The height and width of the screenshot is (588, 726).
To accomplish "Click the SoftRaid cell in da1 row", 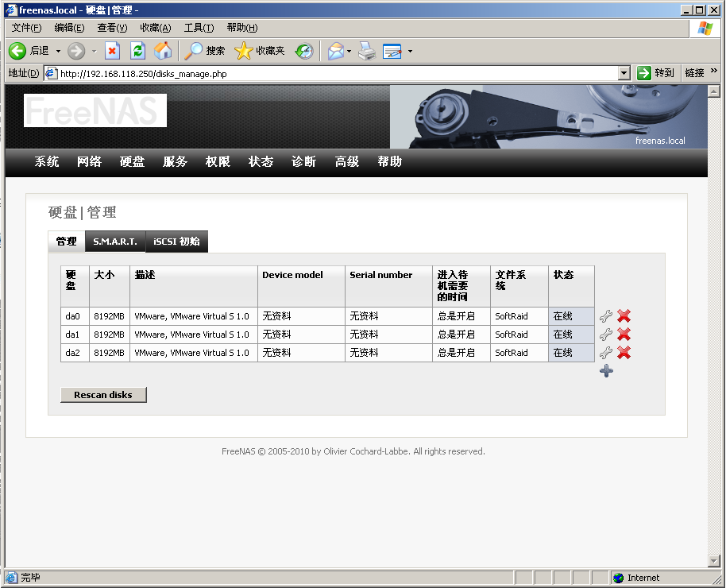I will point(519,335).
